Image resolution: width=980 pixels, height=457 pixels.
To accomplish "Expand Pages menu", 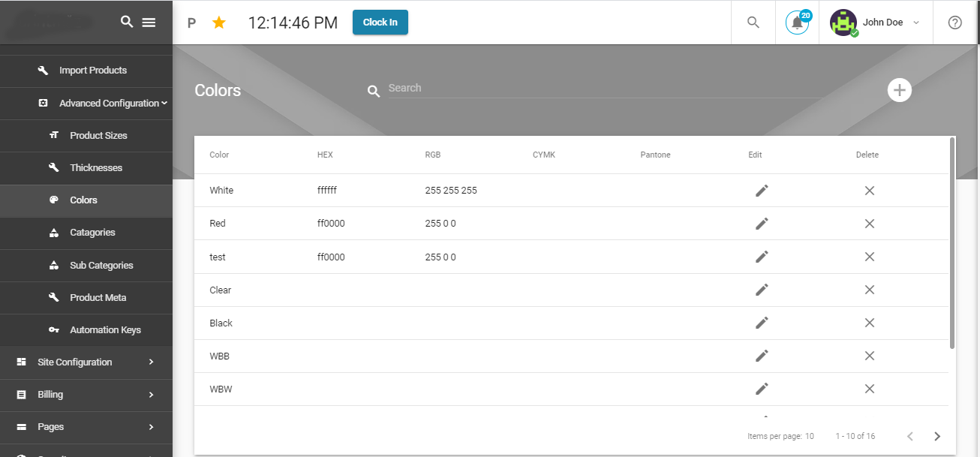I will (x=151, y=426).
